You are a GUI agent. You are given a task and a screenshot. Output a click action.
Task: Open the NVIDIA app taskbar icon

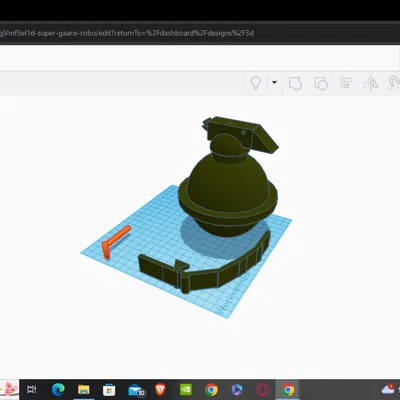[x=186, y=389]
